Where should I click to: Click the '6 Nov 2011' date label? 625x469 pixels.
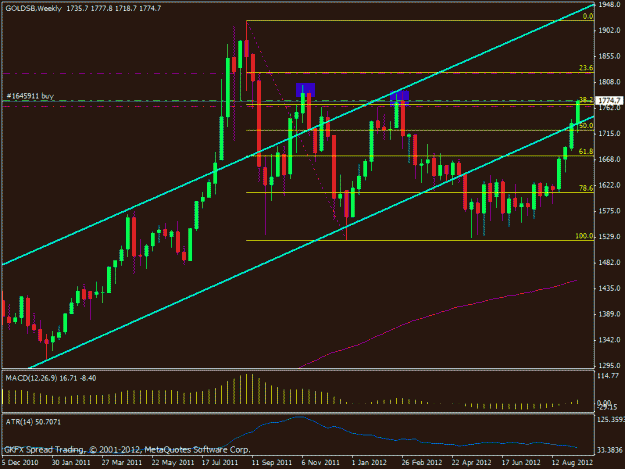pyautogui.click(x=321, y=463)
